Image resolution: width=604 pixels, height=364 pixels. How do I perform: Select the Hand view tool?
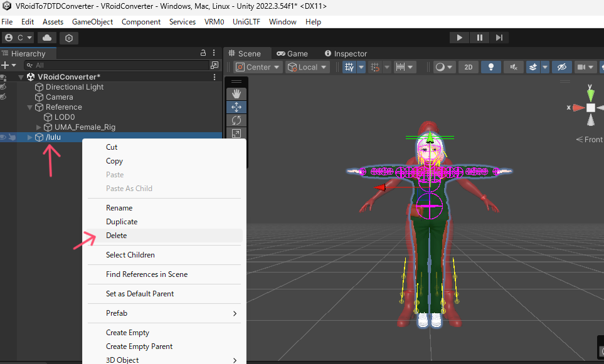(236, 93)
